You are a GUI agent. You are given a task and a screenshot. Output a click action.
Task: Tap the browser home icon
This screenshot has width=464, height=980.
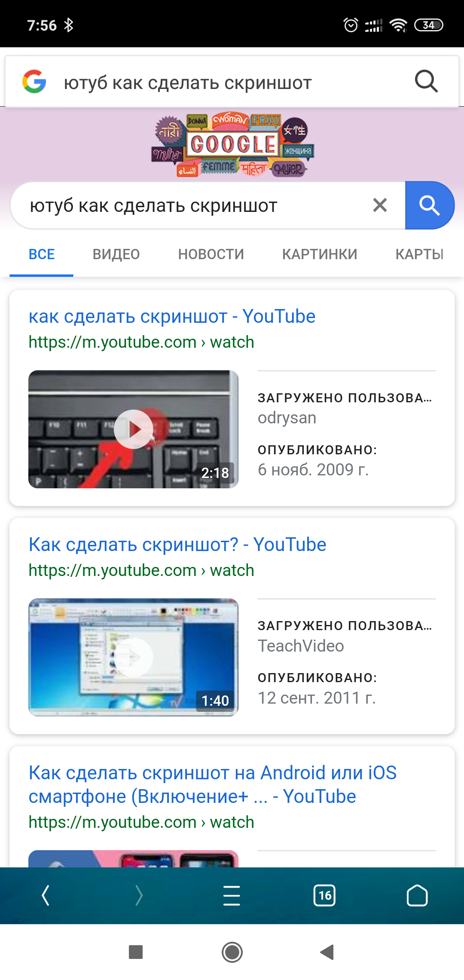point(417,895)
